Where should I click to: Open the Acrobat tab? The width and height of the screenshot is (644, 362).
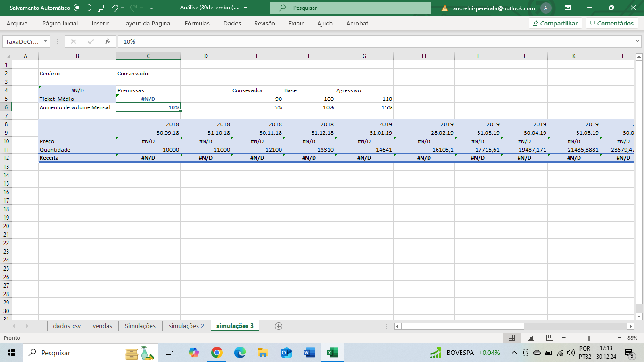coord(357,23)
